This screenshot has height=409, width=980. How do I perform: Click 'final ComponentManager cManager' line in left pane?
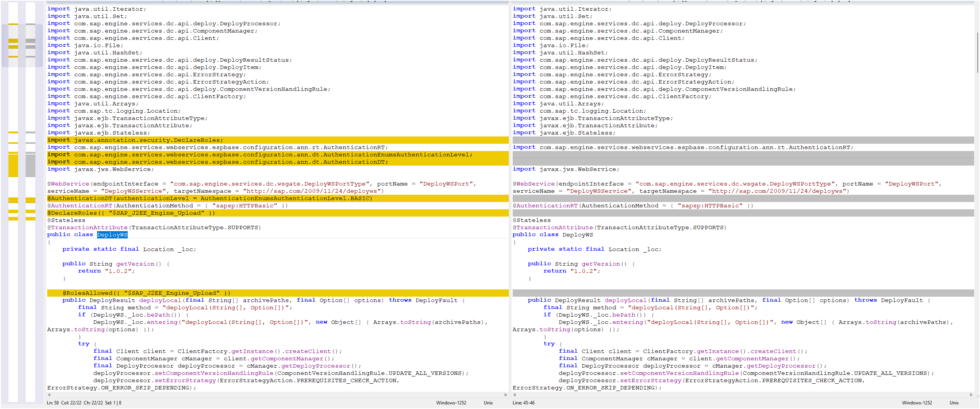coord(214,358)
